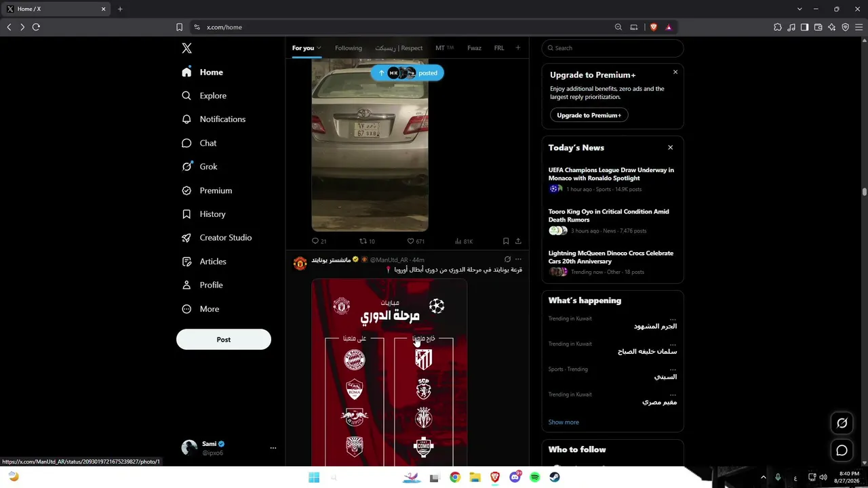Open a new browser tab

click(x=120, y=9)
